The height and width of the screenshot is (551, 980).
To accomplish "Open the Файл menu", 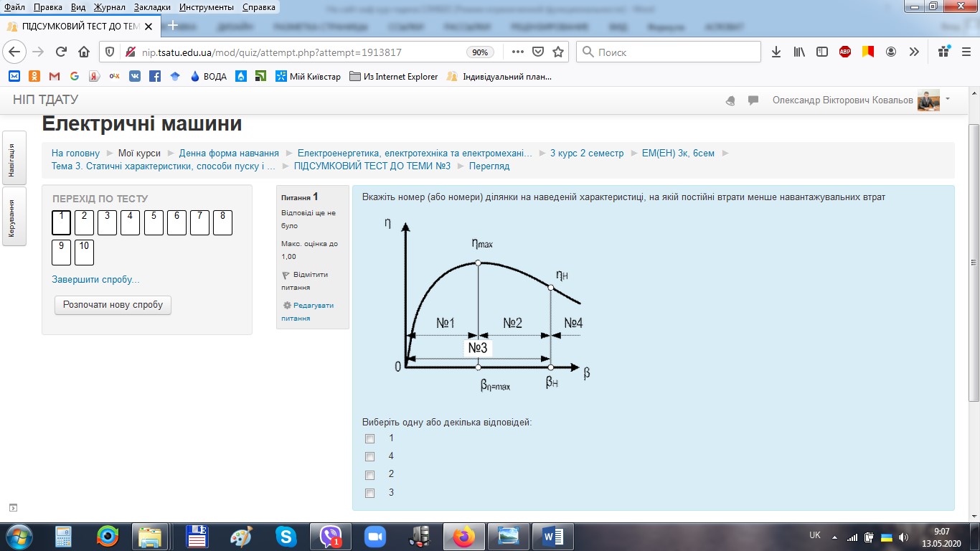I will click(14, 7).
